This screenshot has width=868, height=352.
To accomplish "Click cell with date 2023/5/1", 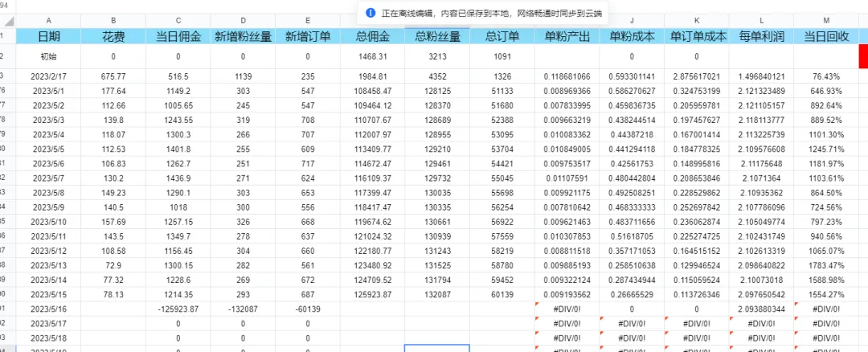I will click(x=49, y=90).
